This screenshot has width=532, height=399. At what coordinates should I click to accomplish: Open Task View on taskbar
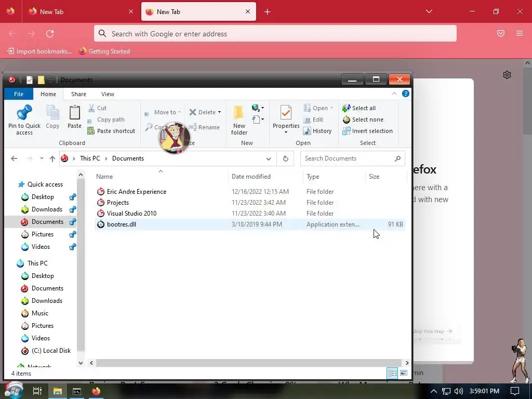pyautogui.click(x=37, y=391)
